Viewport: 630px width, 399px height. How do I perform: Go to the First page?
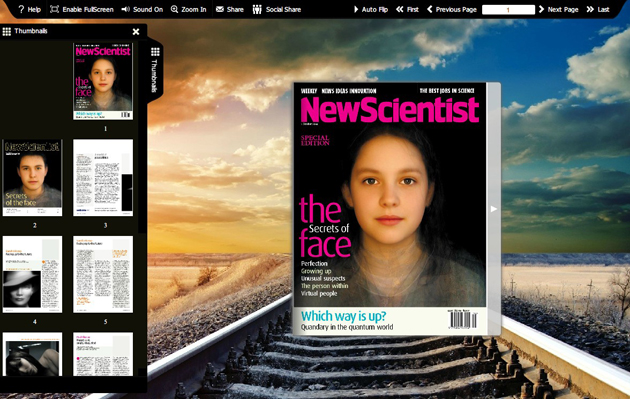pos(407,9)
